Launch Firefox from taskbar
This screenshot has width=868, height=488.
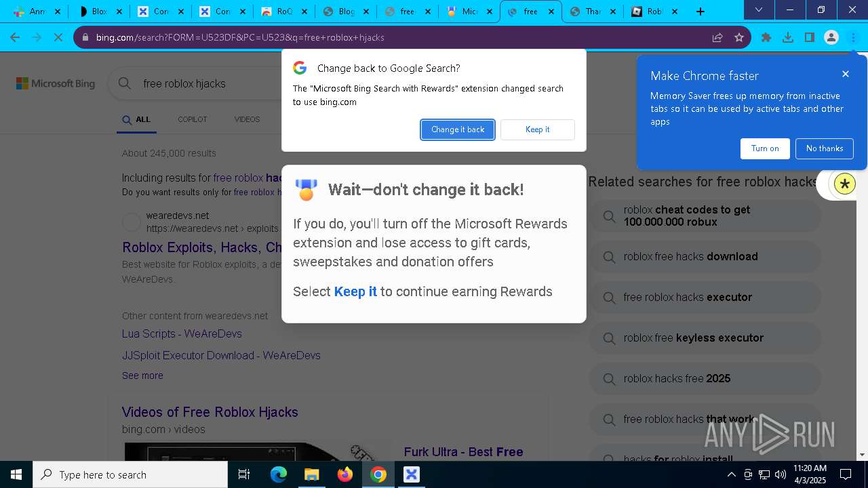click(345, 474)
